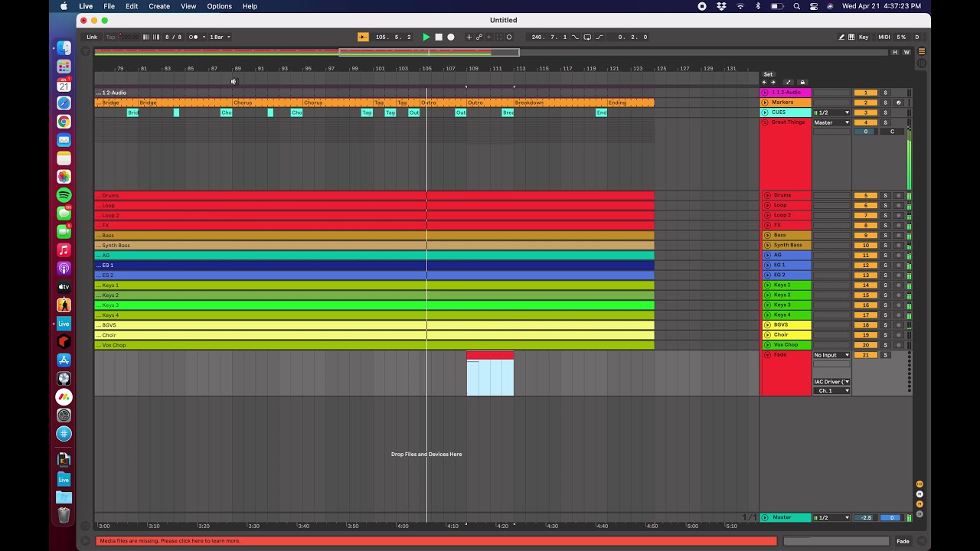The image size is (980, 551).
Task: Open Master track 1/2 output dropdown
Action: pos(831,517)
